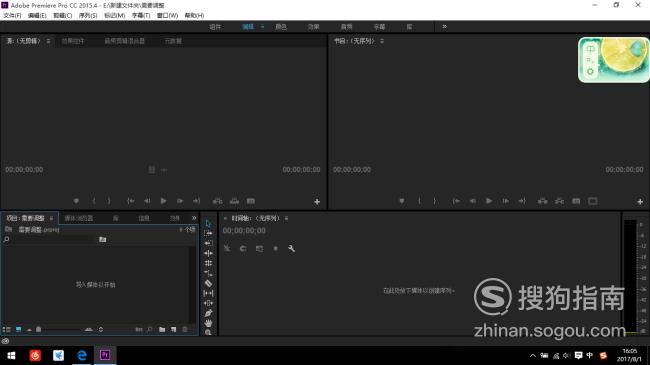
Task: Select the Slip tool
Action: 208,293
